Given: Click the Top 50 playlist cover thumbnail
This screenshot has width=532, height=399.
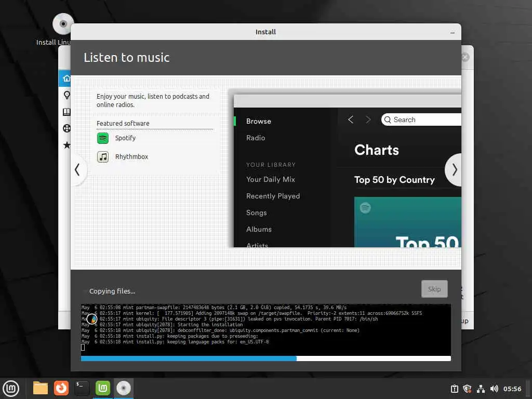Looking at the screenshot, I should coord(407,222).
